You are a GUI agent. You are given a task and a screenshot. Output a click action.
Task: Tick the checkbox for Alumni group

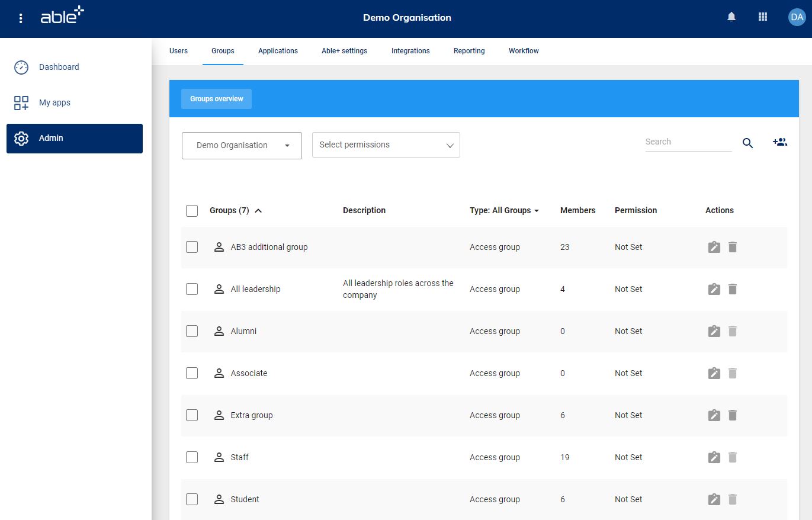[192, 331]
